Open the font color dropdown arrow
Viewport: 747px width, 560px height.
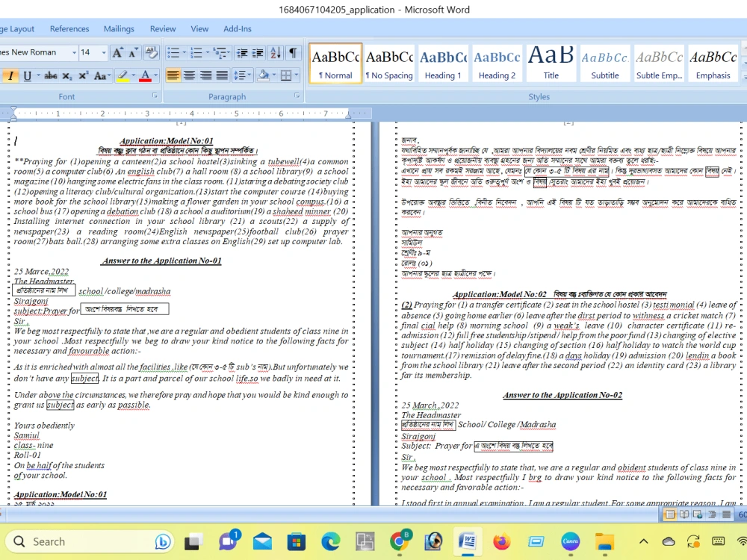[x=156, y=75]
